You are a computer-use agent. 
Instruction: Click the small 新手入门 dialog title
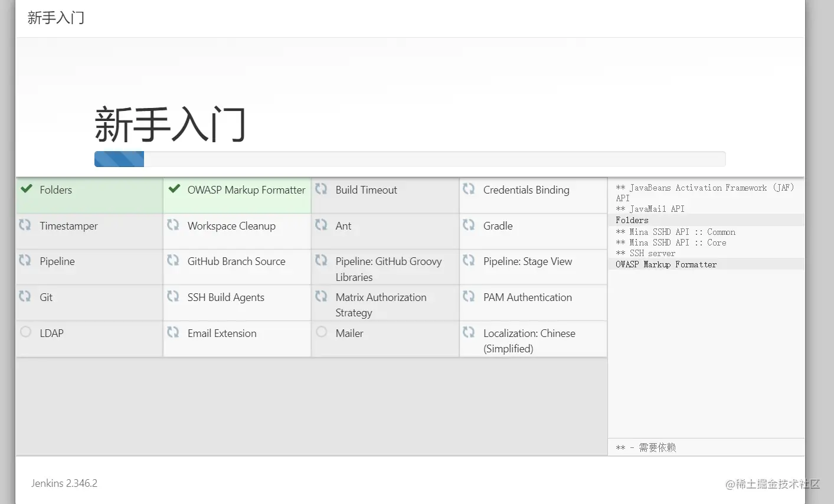click(56, 18)
